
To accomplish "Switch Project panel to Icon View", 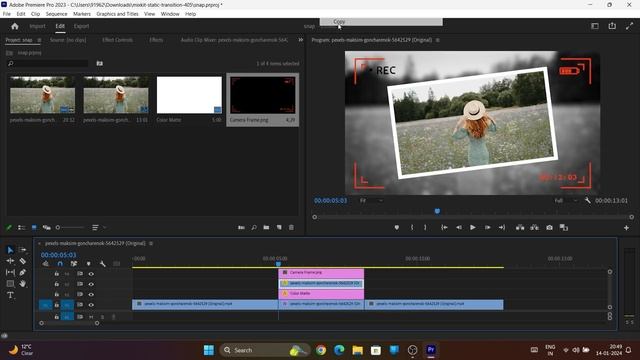I will [34, 227].
